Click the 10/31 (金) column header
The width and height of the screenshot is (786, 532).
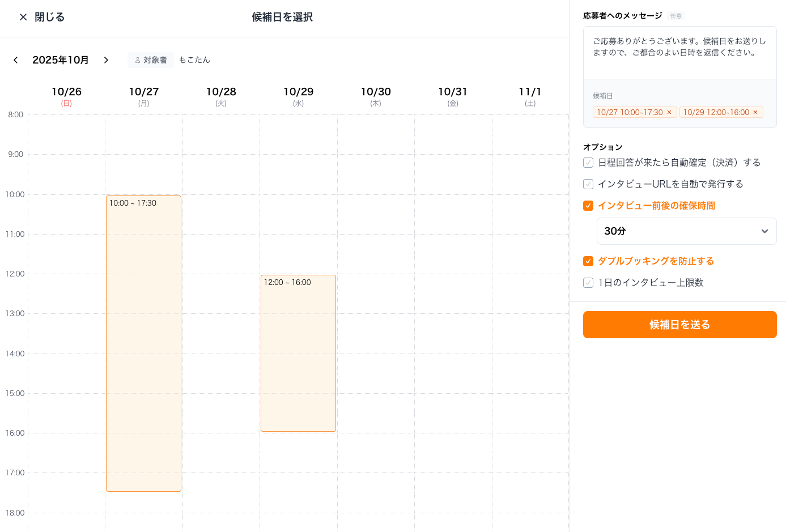pos(453,96)
